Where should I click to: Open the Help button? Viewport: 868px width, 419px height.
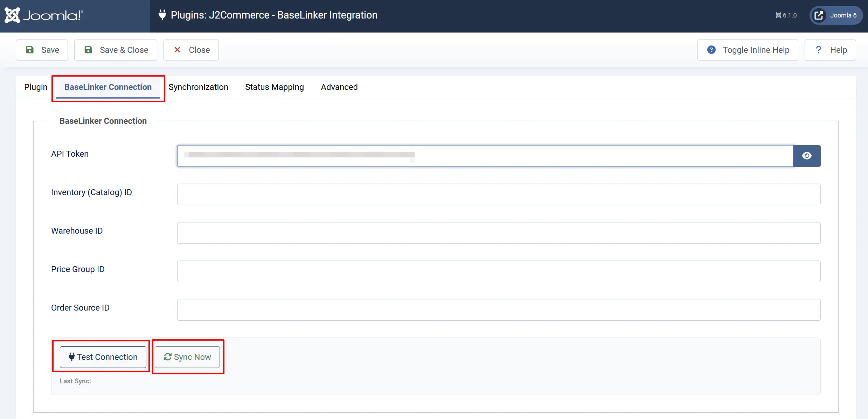830,50
